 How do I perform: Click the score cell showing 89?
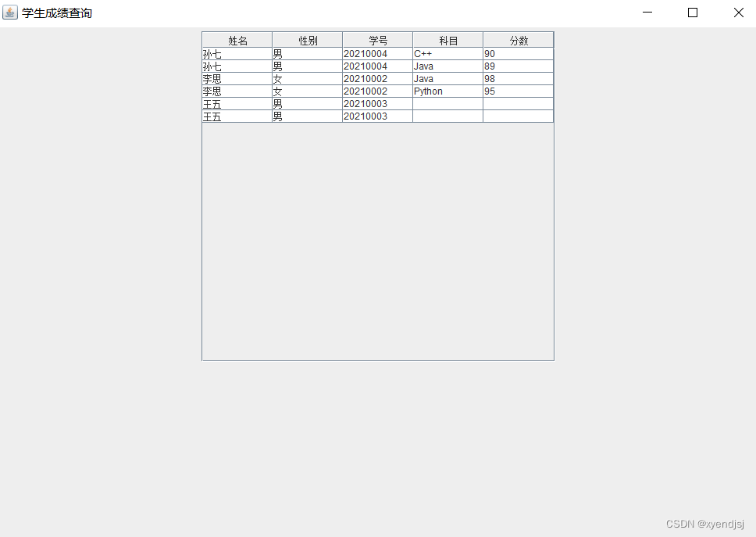[519, 66]
